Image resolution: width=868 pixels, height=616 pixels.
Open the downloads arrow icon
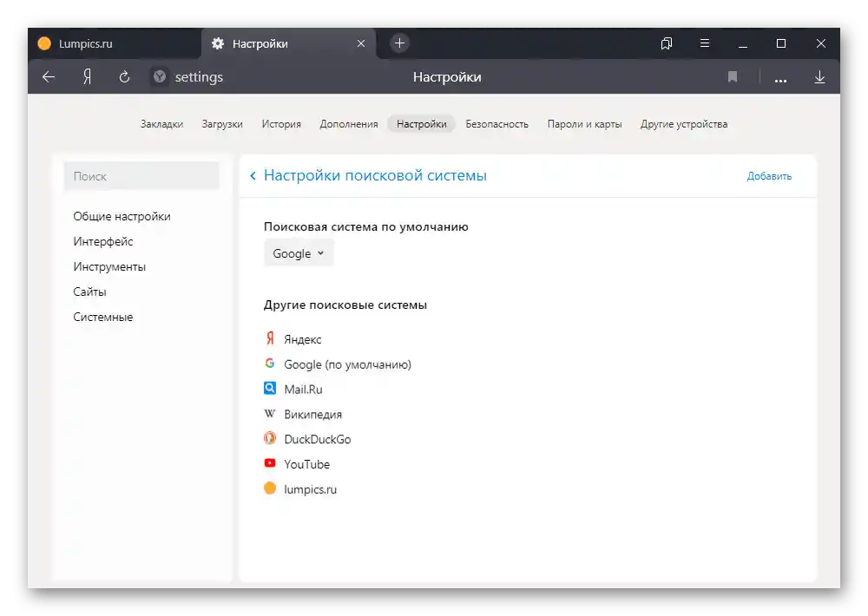(819, 77)
